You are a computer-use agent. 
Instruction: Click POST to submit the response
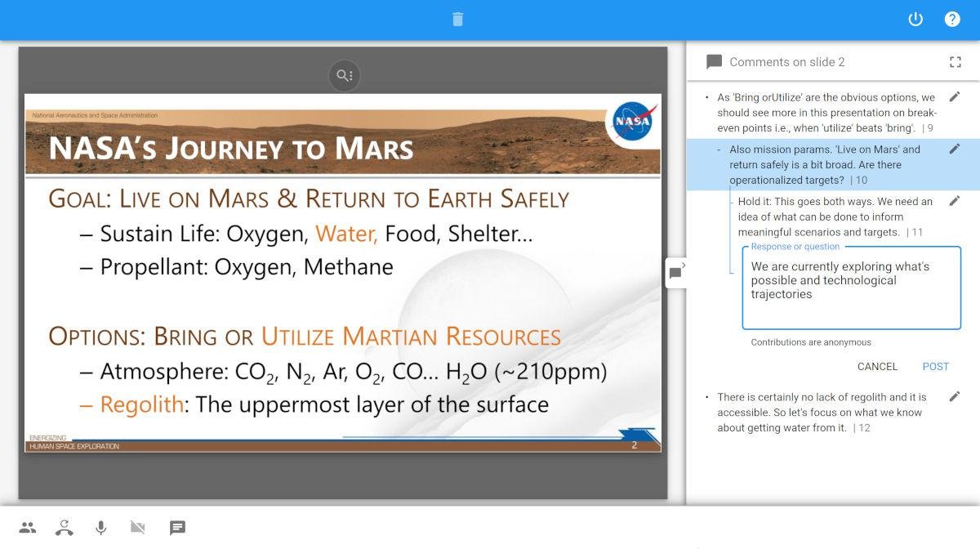(x=935, y=367)
